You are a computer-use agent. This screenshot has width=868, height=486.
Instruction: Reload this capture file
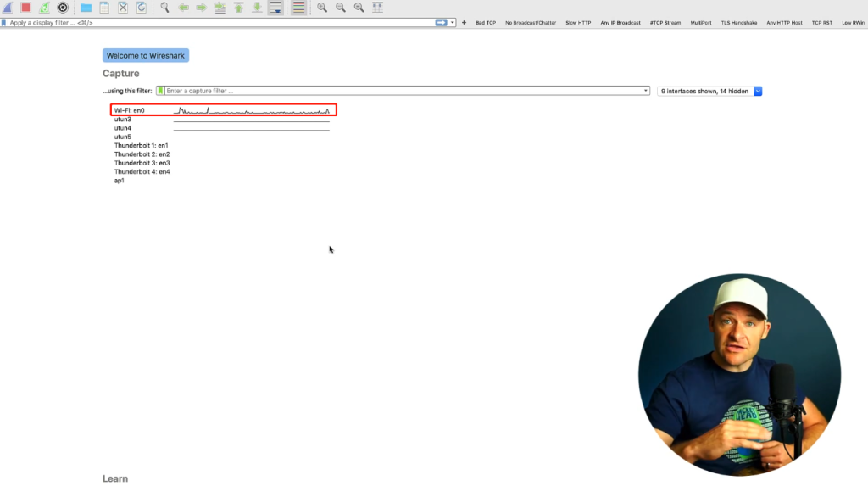(x=142, y=7)
